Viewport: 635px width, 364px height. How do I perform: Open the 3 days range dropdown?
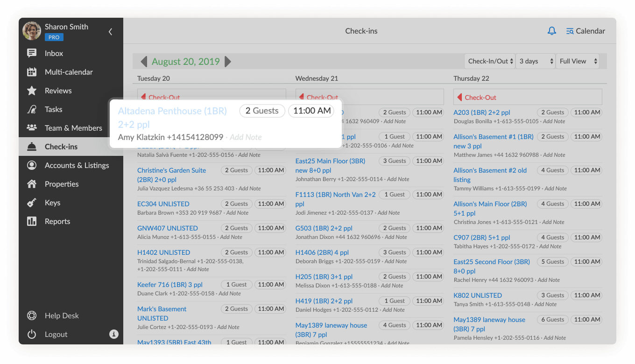point(536,61)
